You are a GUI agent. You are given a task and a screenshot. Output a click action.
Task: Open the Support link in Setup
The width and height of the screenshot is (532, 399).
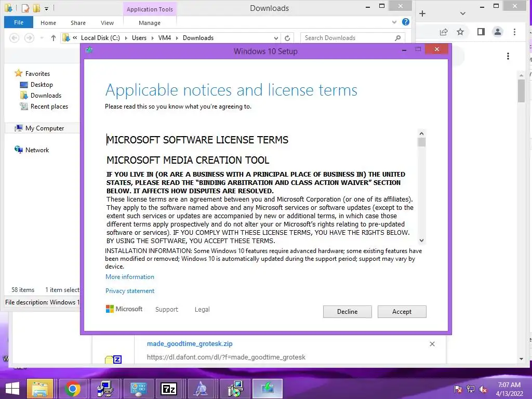point(167,310)
